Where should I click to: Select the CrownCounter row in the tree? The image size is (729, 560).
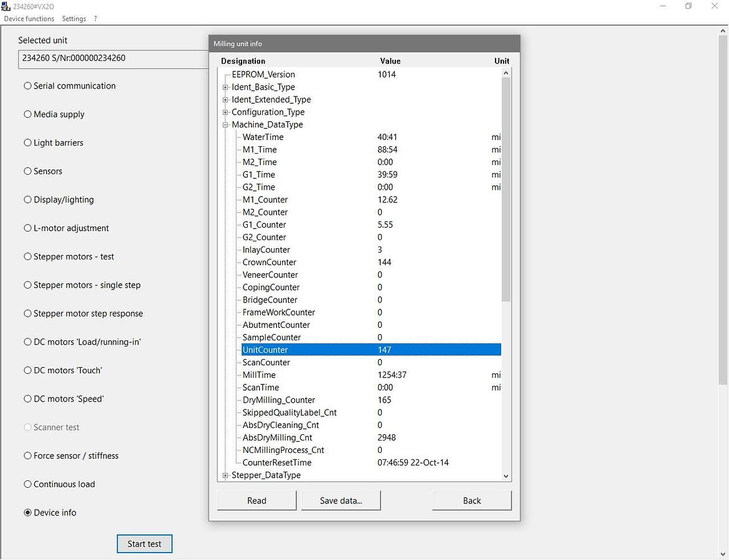coord(270,263)
